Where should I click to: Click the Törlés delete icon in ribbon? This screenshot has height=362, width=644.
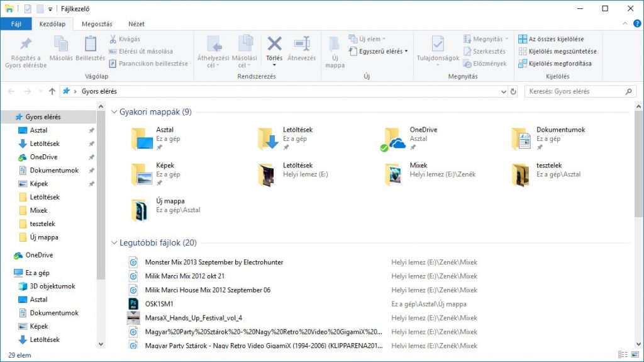274,43
